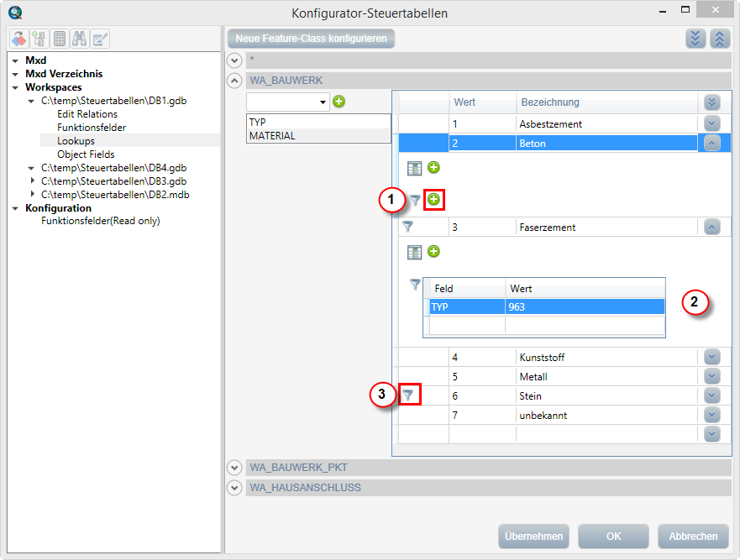Click the binoculars search icon in toolbar
The width and height of the screenshot is (740, 560).
pyautogui.click(x=80, y=39)
